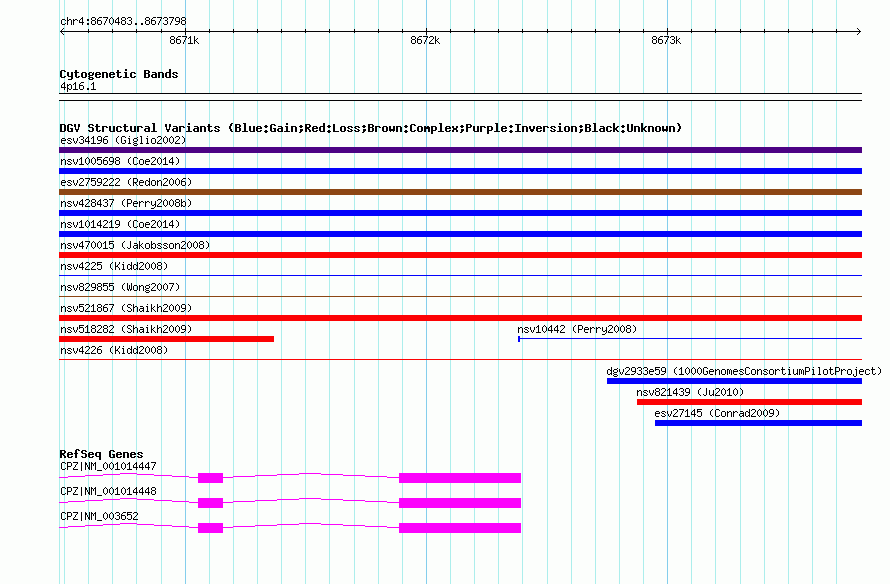Click the 8671k ruler tick label

tap(184, 40)
